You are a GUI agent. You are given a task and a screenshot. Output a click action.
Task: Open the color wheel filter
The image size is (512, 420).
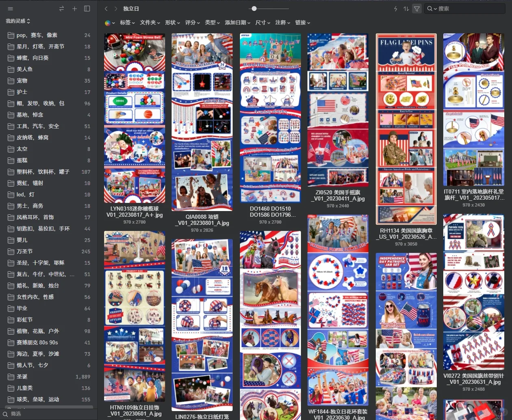[110, 23]
